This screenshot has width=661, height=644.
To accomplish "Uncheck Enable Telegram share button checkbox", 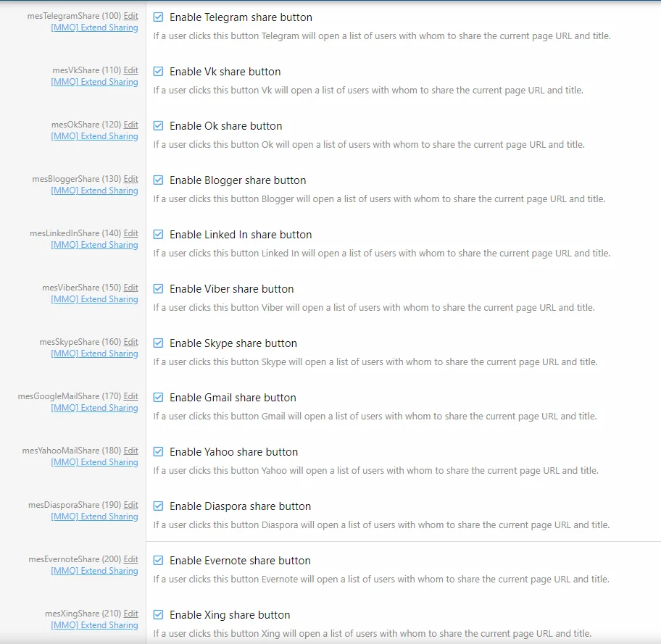I will [x=158, y=17].
